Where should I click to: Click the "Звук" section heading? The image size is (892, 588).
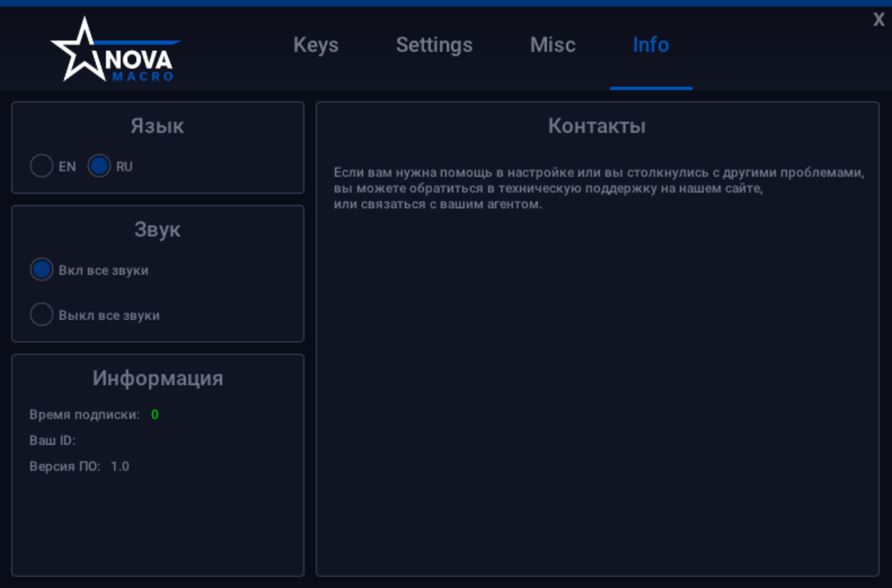coord(157,230)
